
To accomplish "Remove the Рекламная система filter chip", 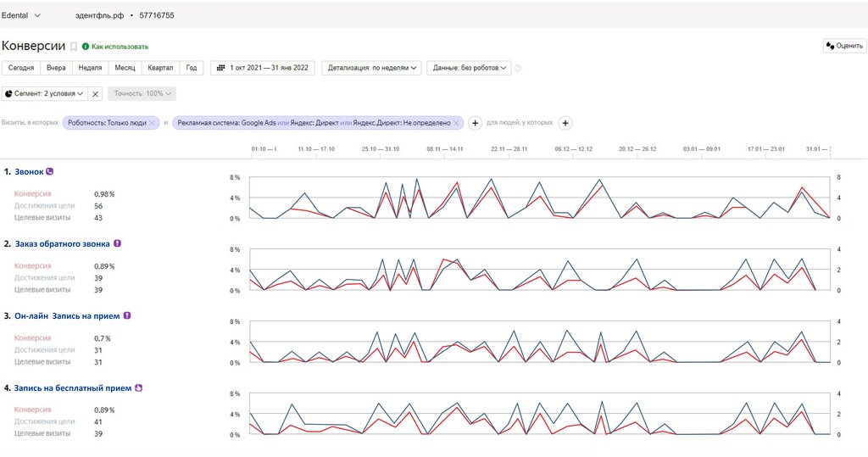I will tap(456, 123).
